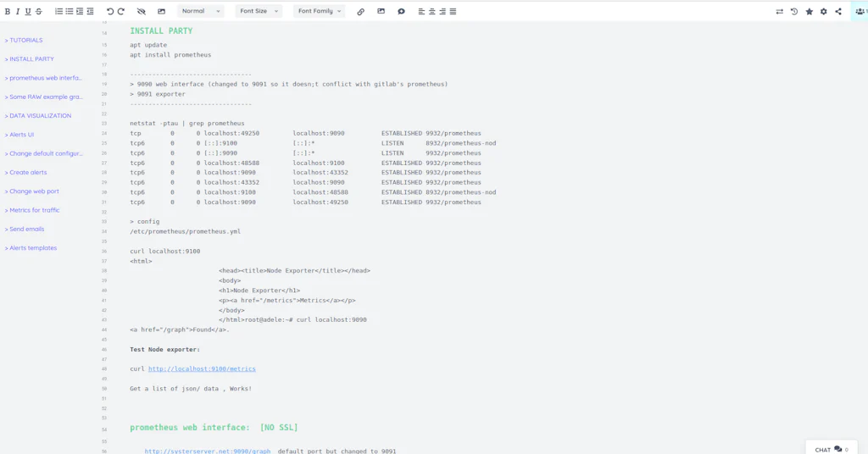The height and width of the screenshot is (454, 868).
Task: Open the revision history clock icon
Action: tap(794, 11)
